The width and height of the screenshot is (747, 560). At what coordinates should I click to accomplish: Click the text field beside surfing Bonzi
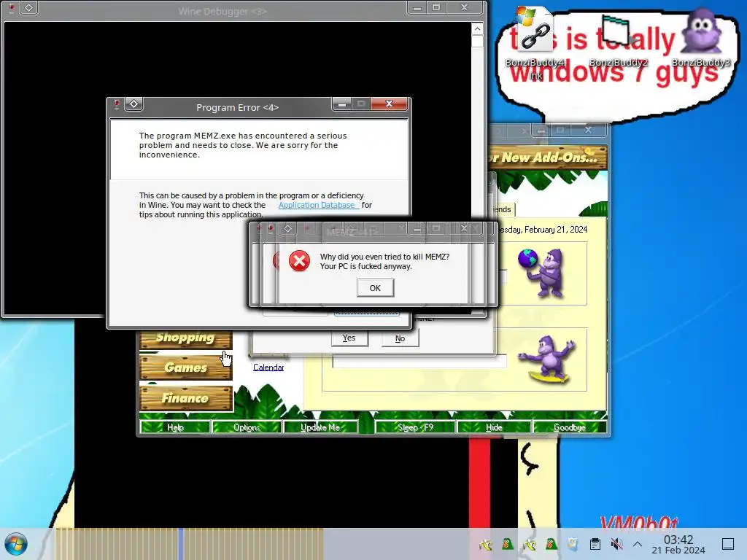(x=419, y=362)
